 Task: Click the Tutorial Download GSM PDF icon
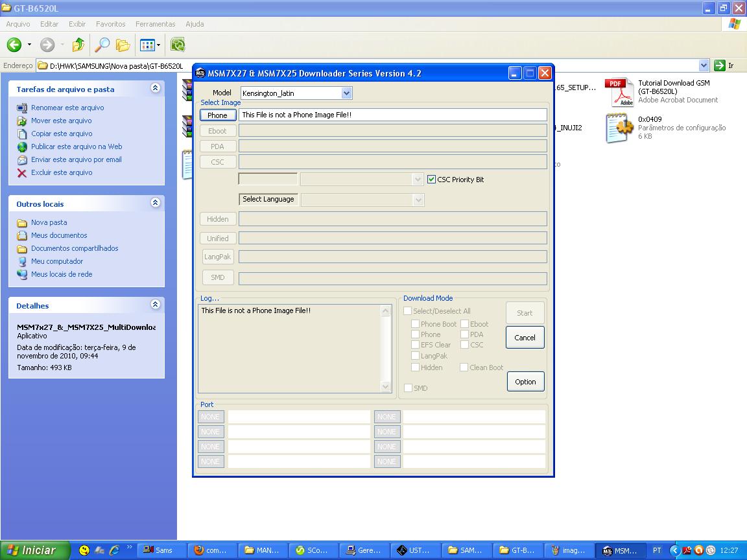tap(619, 92)
